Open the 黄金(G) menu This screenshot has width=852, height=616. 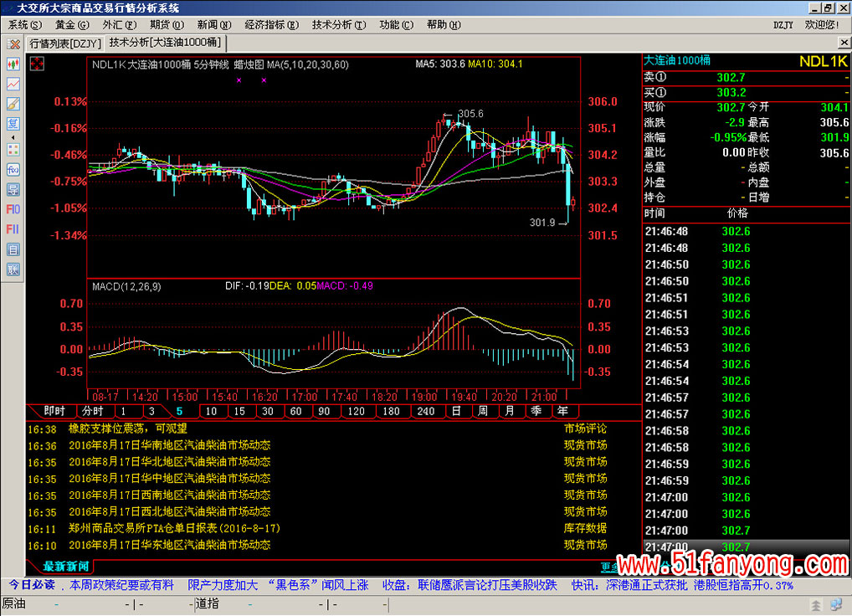point(72,25)
